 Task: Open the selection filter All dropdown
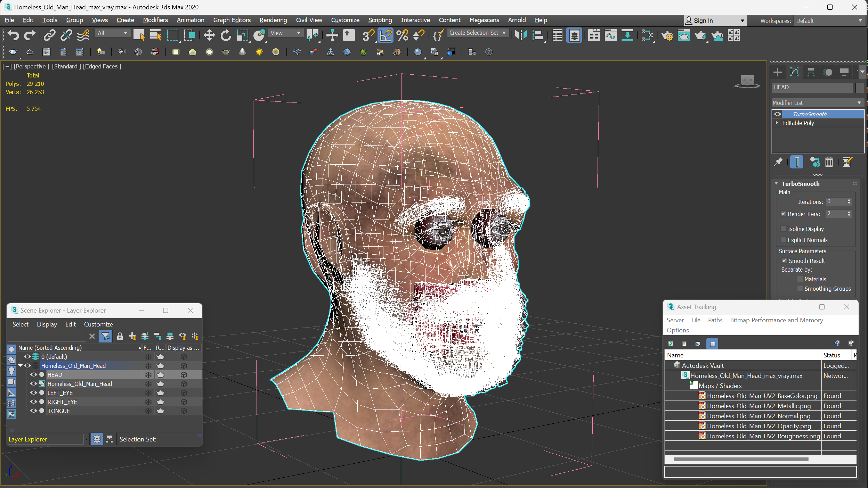[112, 33]
